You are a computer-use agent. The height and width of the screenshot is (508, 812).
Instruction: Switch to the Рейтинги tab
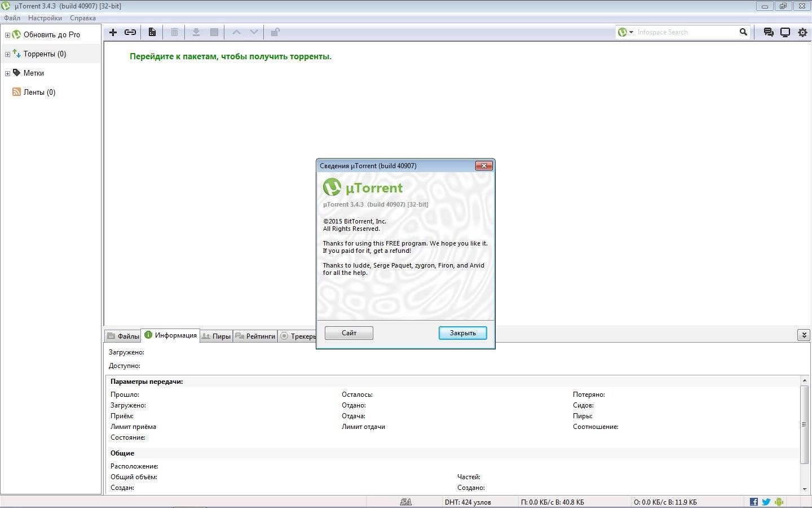click(255, 336)
